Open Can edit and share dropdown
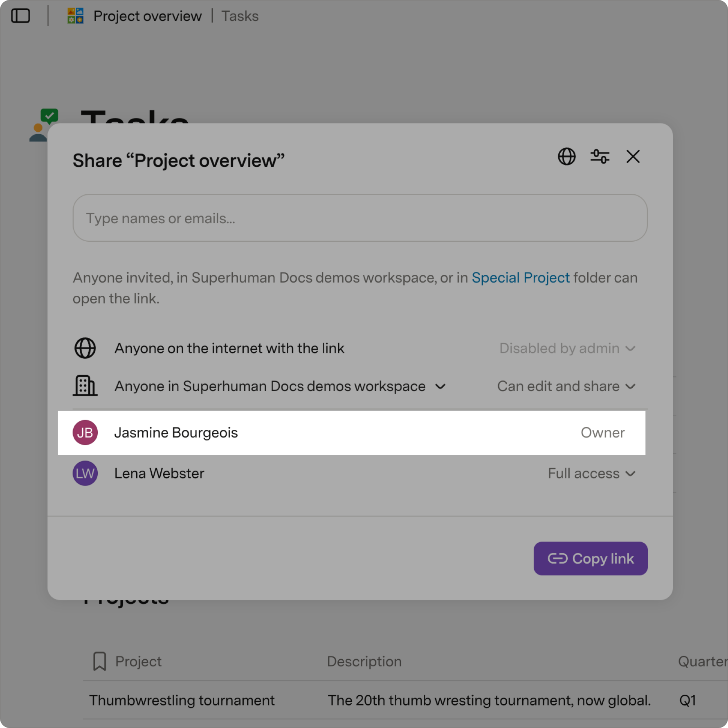Screen dimensions: 728x728 click(x=566, y=386)
